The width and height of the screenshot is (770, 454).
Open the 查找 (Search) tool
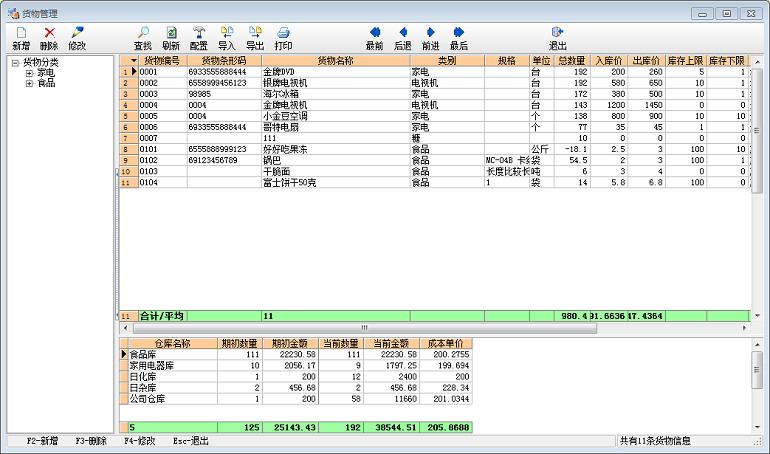(143, 38)
